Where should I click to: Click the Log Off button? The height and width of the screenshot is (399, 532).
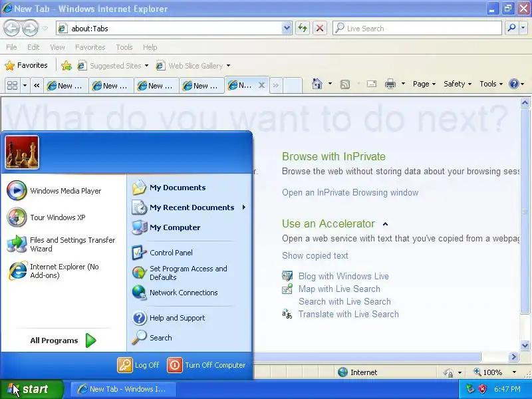coord(138,365)
